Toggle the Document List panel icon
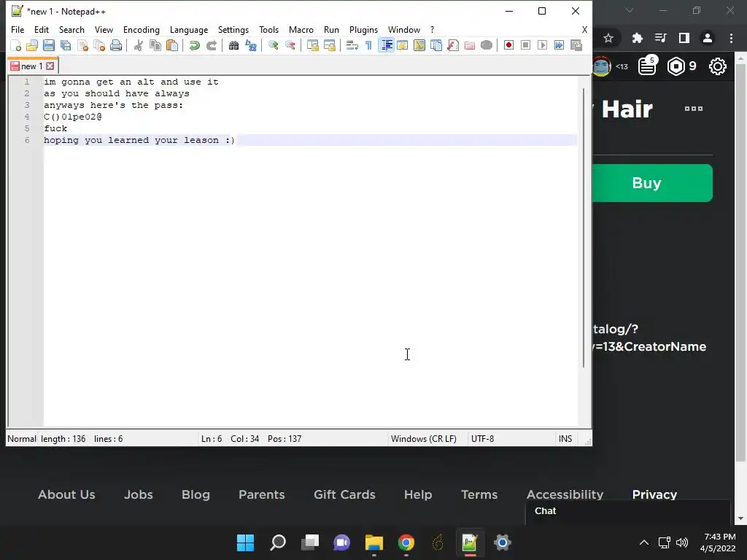Viewport: 747px width, 560px height. click(x=436, y=45)
